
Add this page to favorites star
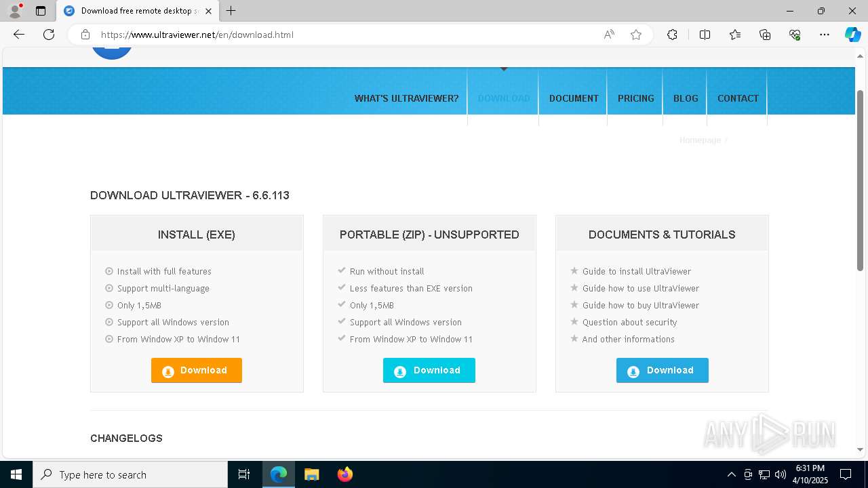(636, 35)
